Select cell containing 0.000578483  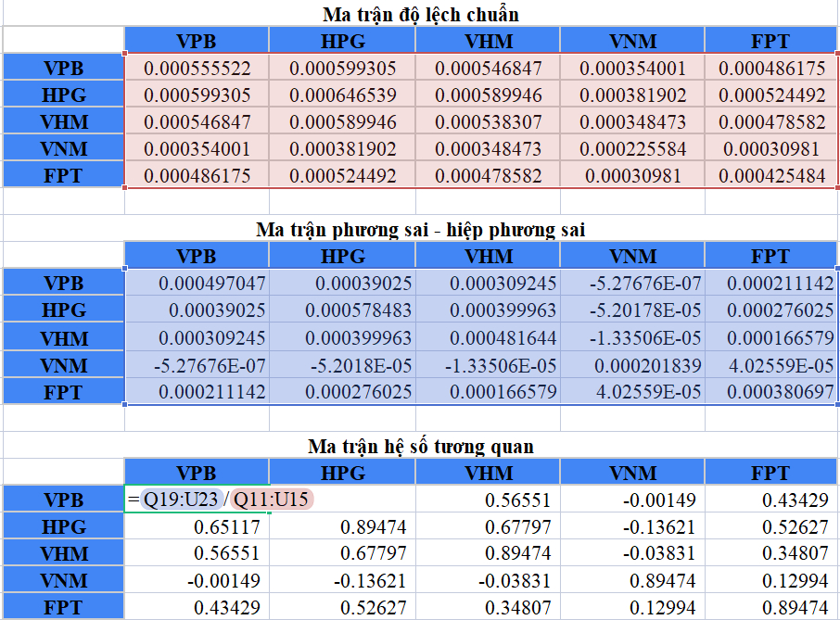click(x=342, y=310)
